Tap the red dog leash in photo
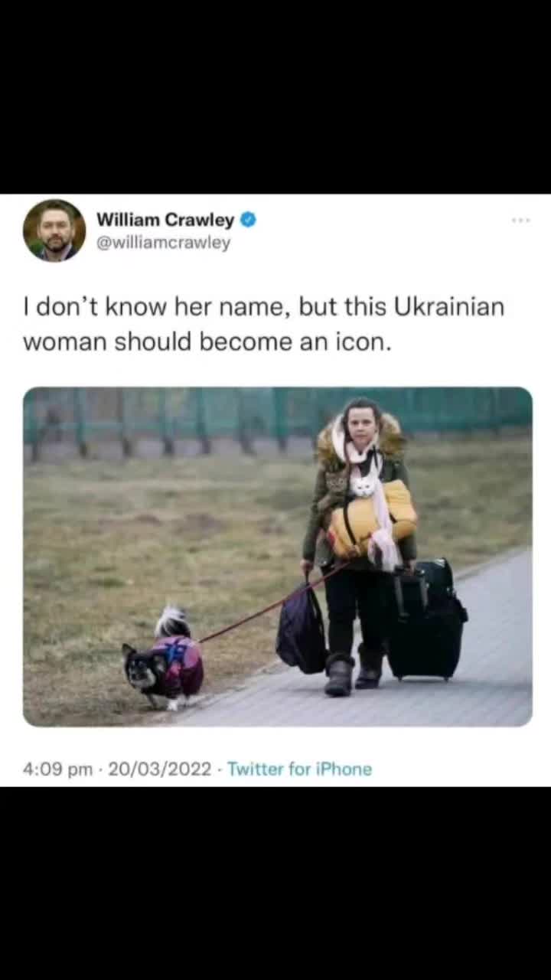 [272, 605]
